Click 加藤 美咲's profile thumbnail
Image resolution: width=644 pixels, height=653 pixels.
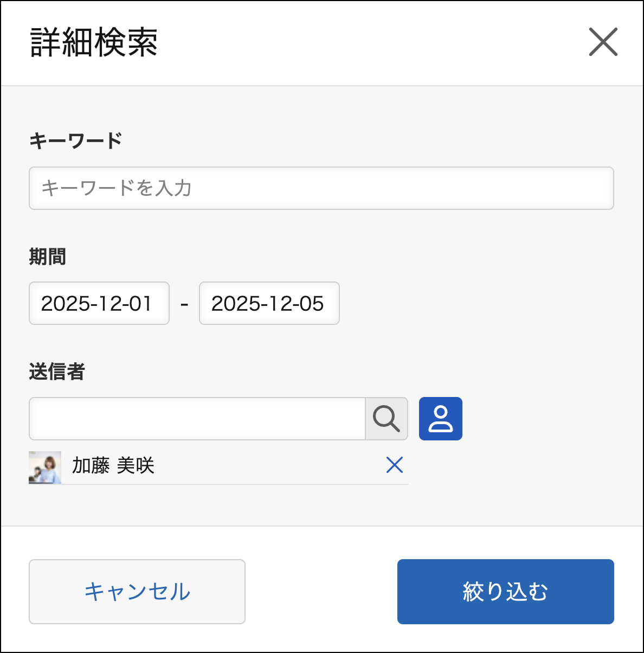pos(45,465)
